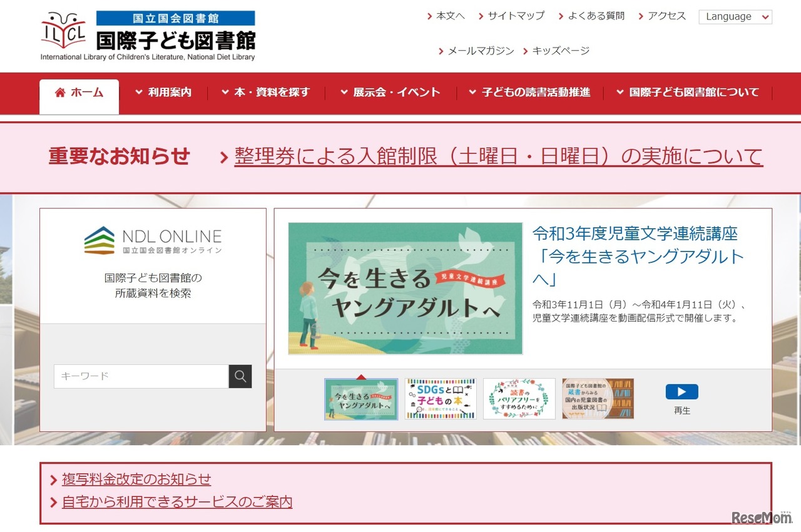Expand the 利用案内 menu
The image size is (801, 532).
coord(163,92)
